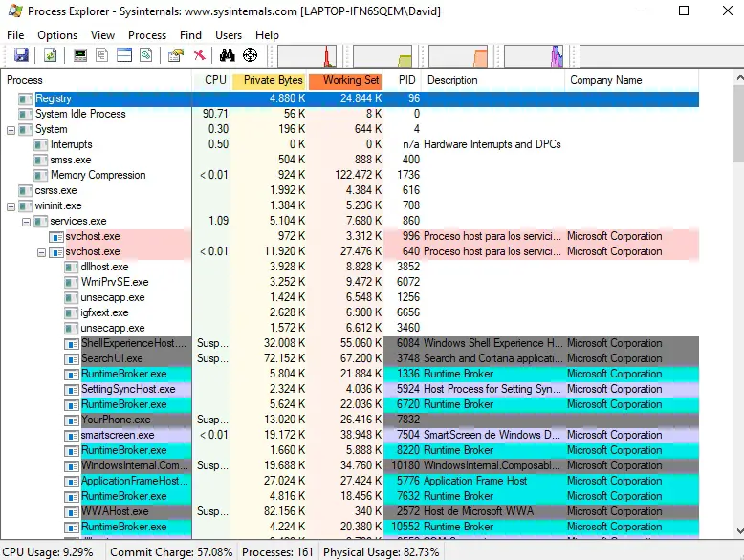744x560 pixels.
Task: Collapse the System process tree node
Action: [11, 129]
